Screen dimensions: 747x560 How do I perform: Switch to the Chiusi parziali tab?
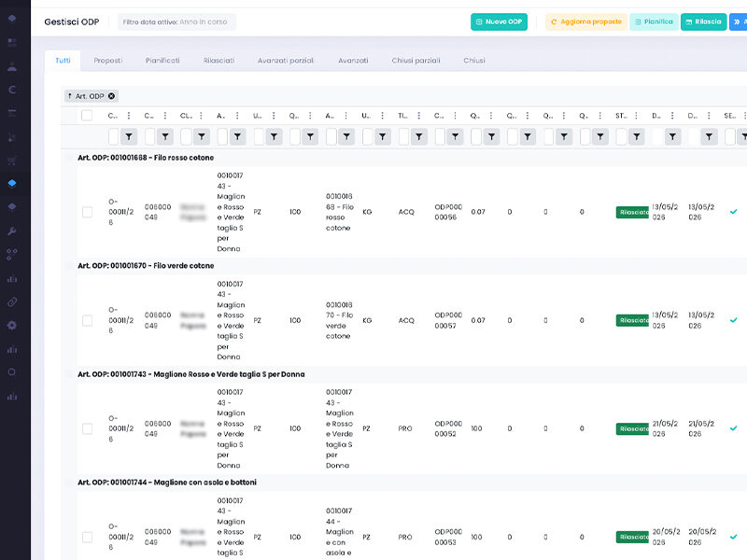(x=416, y=61)
